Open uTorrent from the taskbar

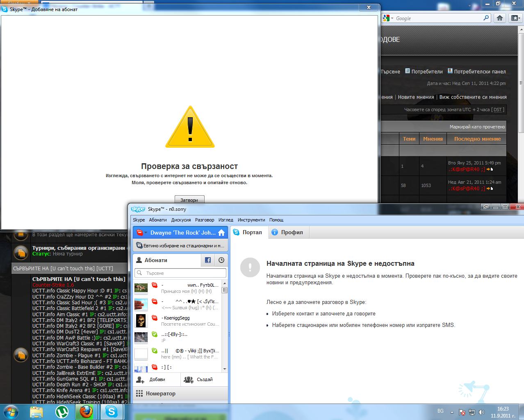click(x=62, y=412)
